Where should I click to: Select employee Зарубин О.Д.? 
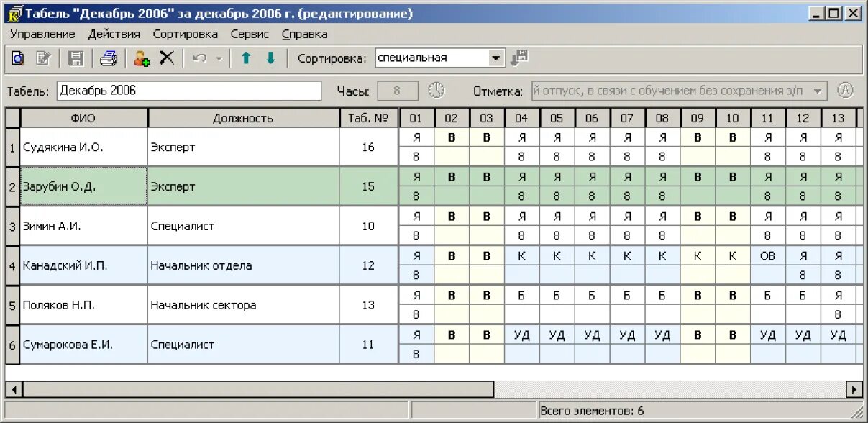(x=84, y=187)
